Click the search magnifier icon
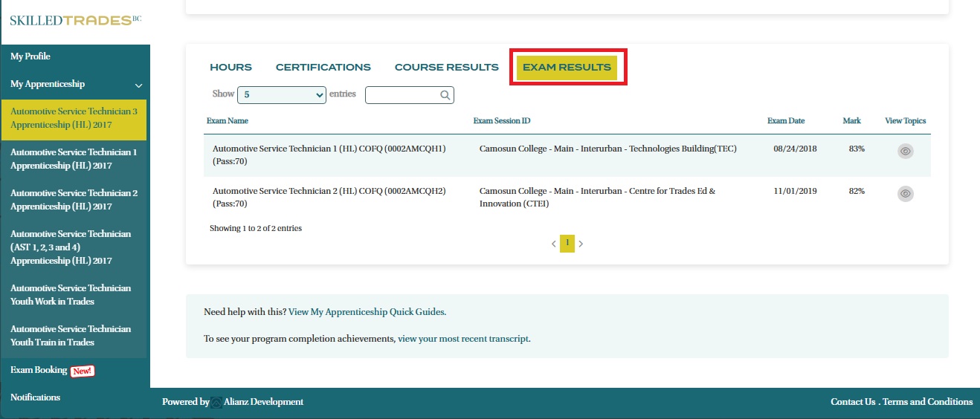 pyautogui.click(x=445, y=95)
